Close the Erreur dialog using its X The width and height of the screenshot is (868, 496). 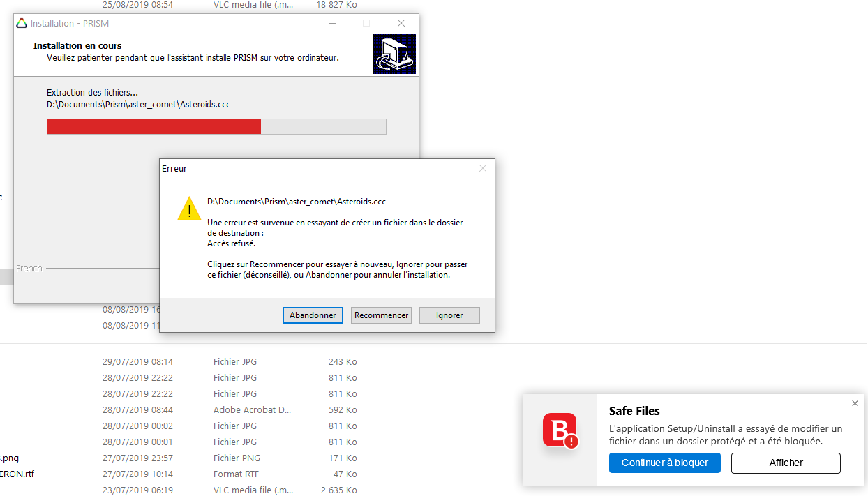click(482, 168)
